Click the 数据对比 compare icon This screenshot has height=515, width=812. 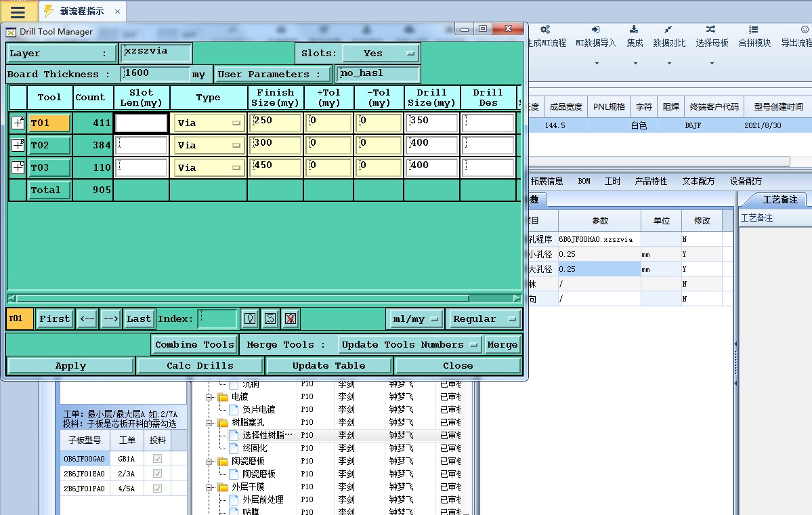668,30
